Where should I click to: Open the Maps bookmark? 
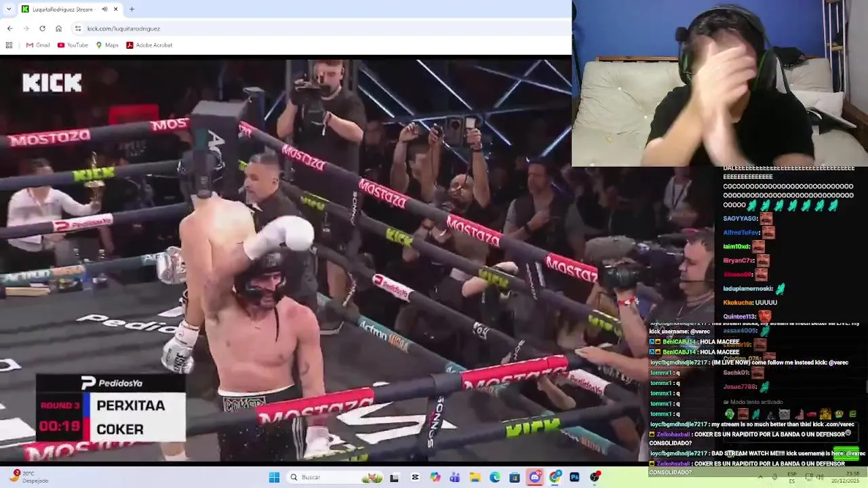click(x=107, y=45)
